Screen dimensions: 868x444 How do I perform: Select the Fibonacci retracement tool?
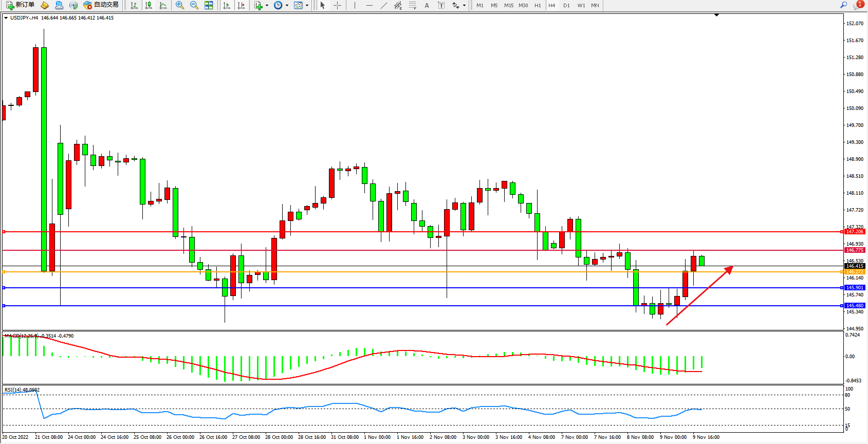click(412, 5)
